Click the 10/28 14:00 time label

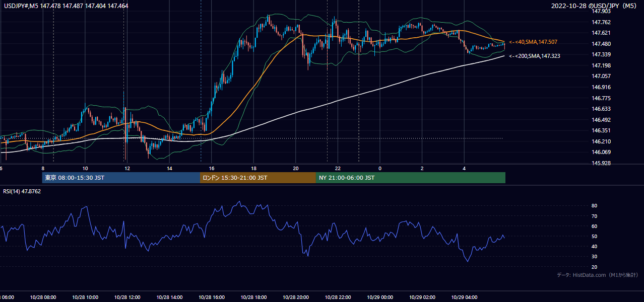169,297
